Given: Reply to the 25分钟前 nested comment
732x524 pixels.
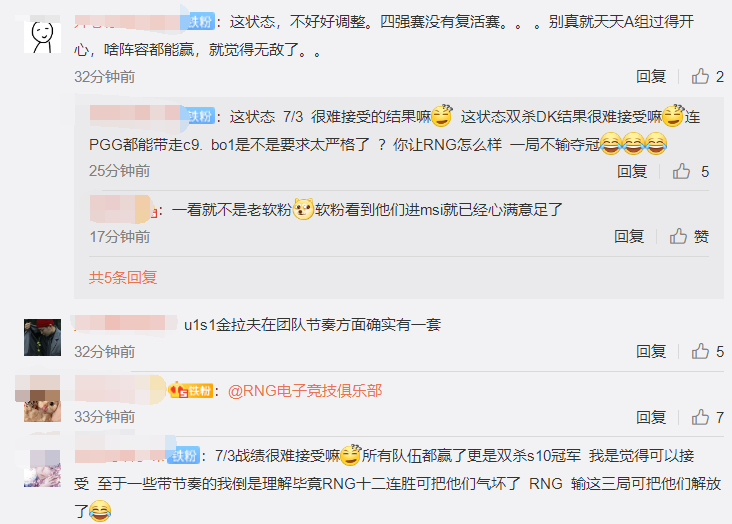Looking at the screenshot, I should [632, 171].
